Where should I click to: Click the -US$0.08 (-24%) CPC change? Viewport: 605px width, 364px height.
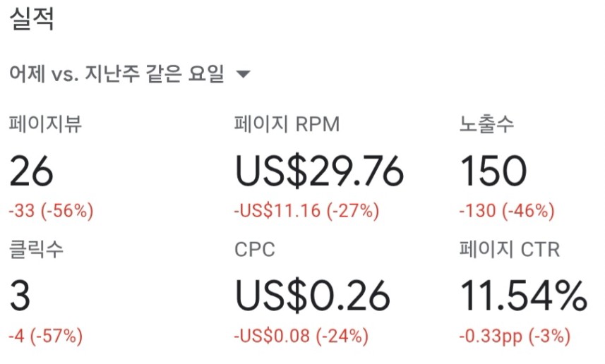pyautogui.click(x=301, y=336)
